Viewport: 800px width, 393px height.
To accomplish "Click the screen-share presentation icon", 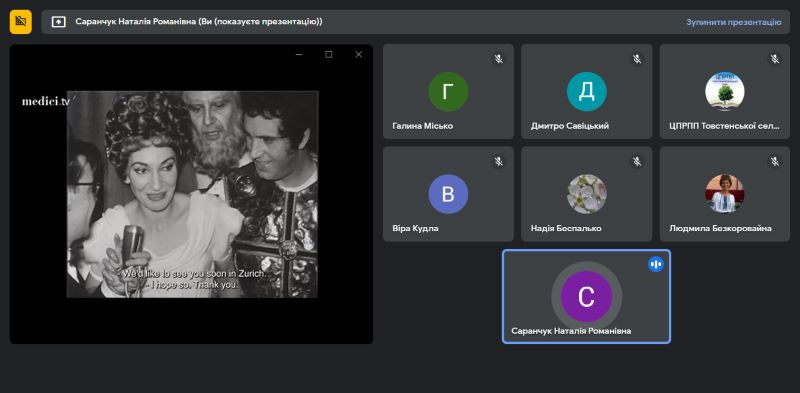I will [59, 22].
